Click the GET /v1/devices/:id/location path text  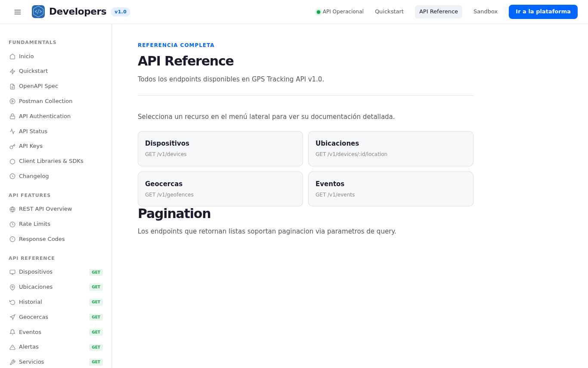pyautogui.click(x=351, y=154)
